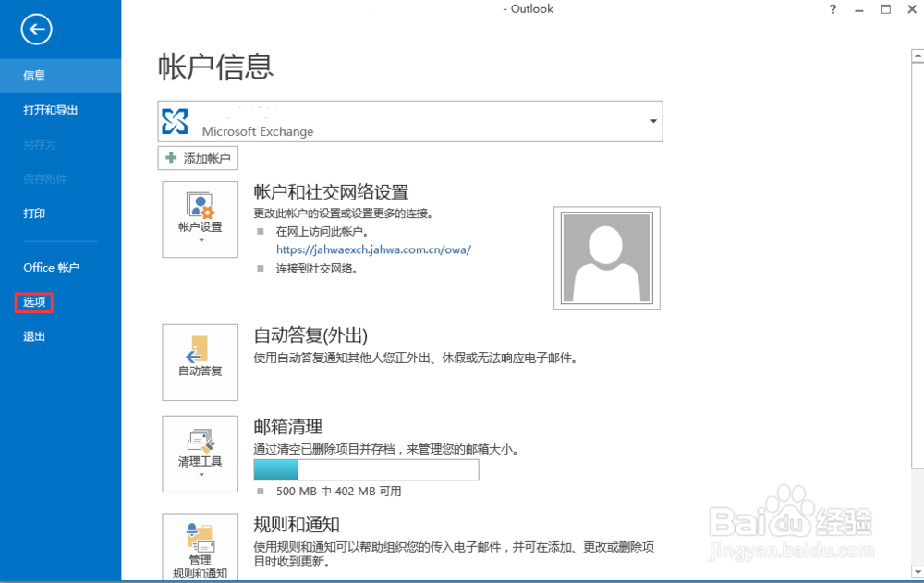Click the Help question mark icon
Image resolution: width=924 pixels, height=583 pixels.
[833, 9]
